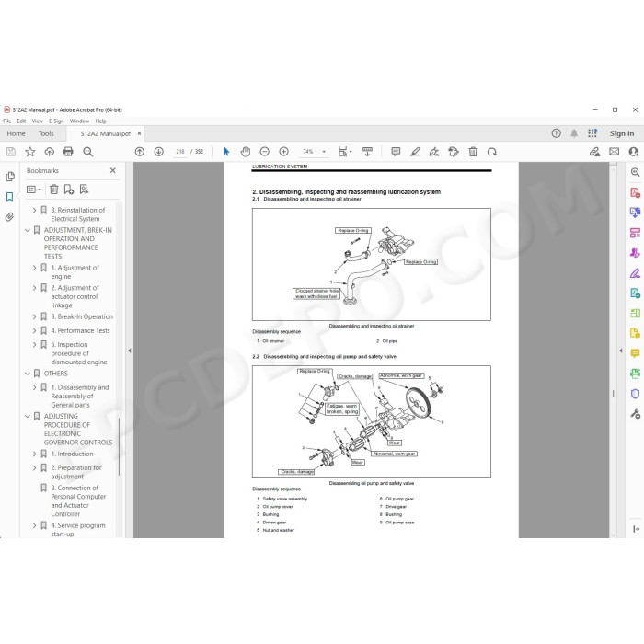
Task: Open the find text search icon
Action: (x=88, y=152)
